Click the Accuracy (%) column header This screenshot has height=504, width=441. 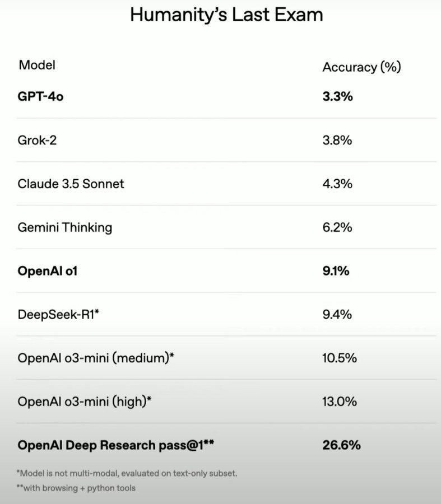[x=361, y=67]
